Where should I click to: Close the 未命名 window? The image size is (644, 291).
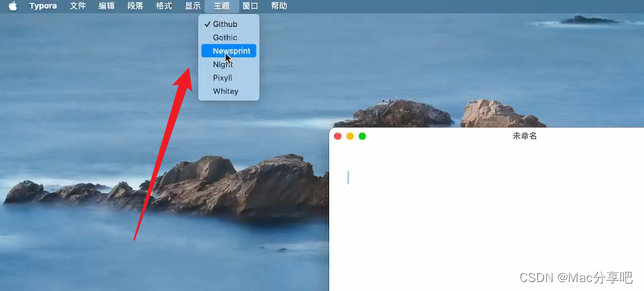pyautogui.click(x=338, y=136)
